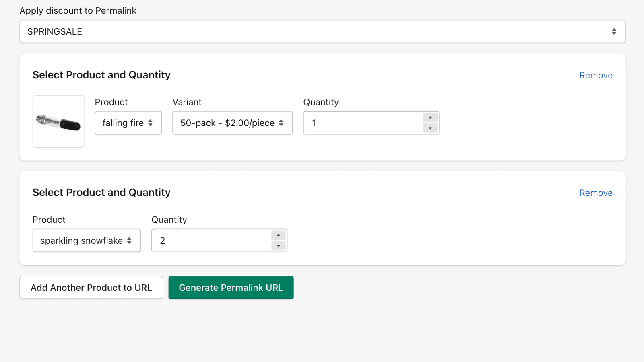Click the Apply discount to Permalink label
Viewport: 644px width, 362px height.
coord(78,10)
